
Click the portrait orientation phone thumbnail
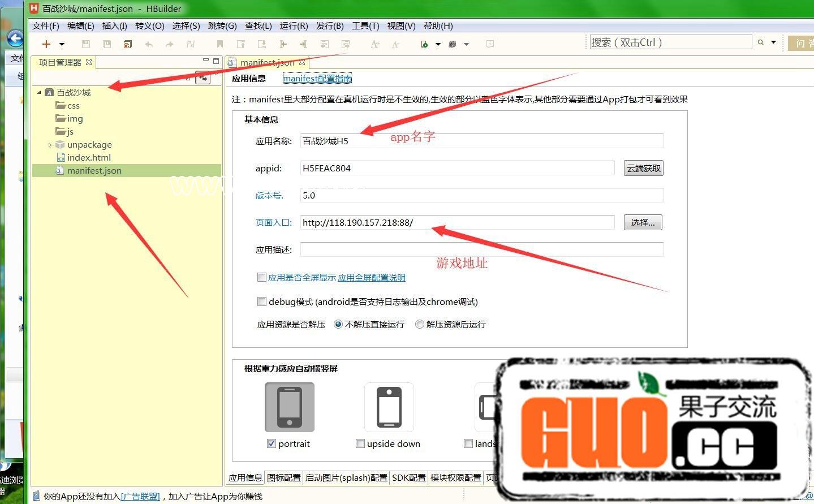[x=290, y=407]
